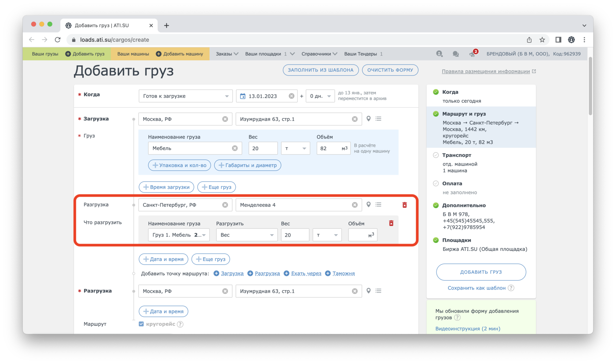Click help icon beside Сохранить как шаблон
Viewport: 616px width, 364px height.
pos(511,288)
